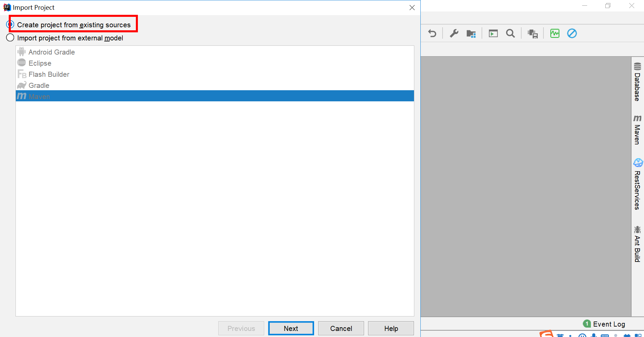Open the Event Log panel

(609, 324)
